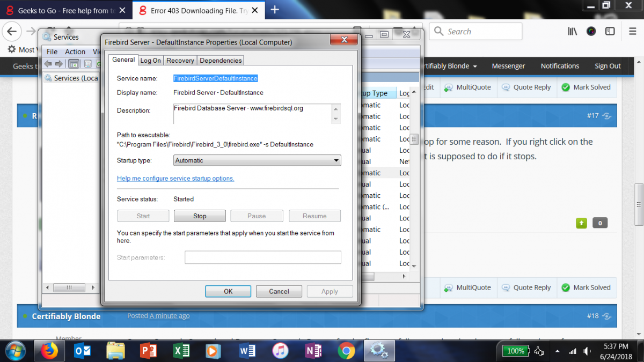Sign Out of the forum
Viewport: 644px width, 362px height.
(x=608, y=66)
